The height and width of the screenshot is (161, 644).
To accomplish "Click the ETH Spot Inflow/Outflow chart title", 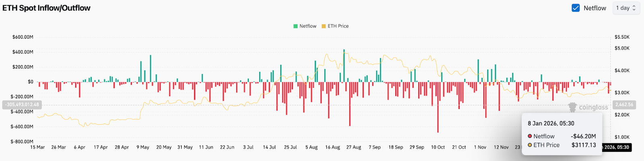I will pyautogui.click(x=46, y=8).
